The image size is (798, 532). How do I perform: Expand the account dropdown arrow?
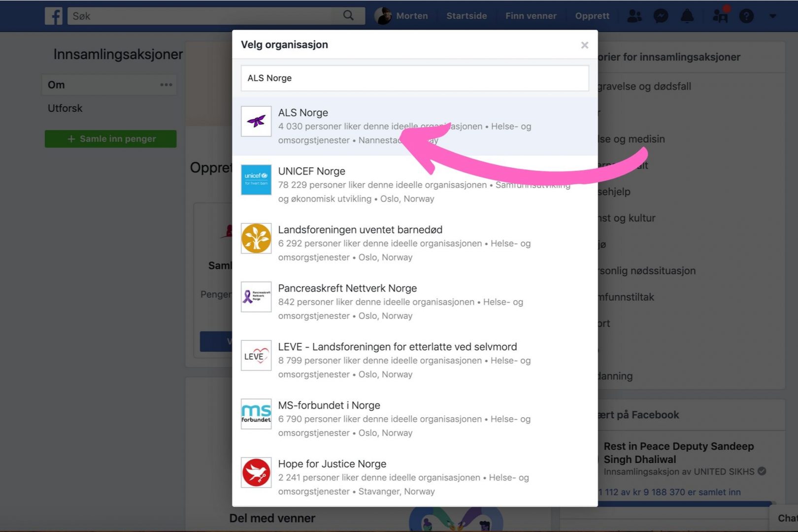tap(772, 16)
